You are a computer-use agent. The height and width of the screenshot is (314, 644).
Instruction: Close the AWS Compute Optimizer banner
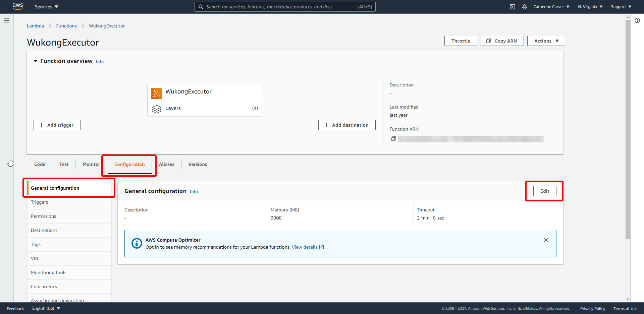(x=546, y=240)
